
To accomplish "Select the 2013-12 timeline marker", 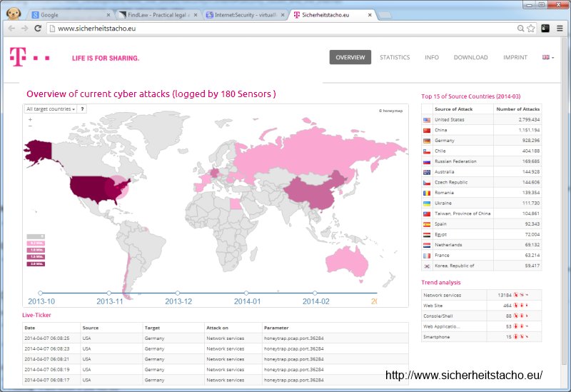I will pyautogui.click(x=177, y=293).
